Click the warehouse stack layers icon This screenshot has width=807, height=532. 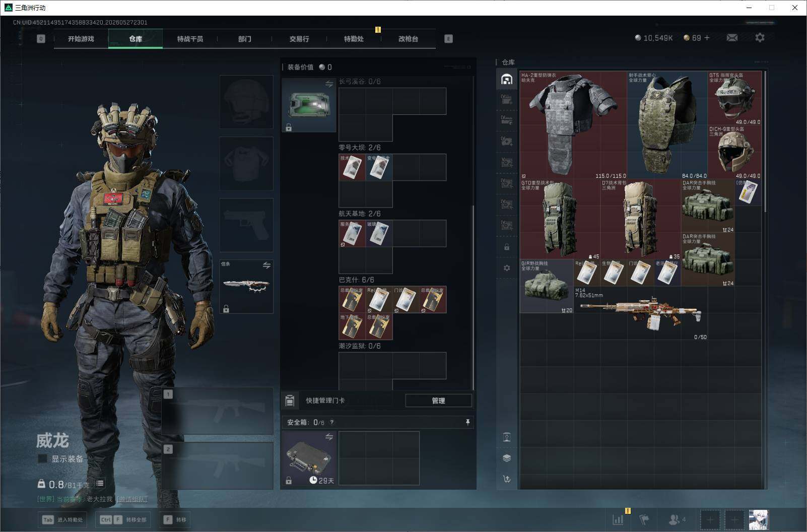[x=507, y=458]
